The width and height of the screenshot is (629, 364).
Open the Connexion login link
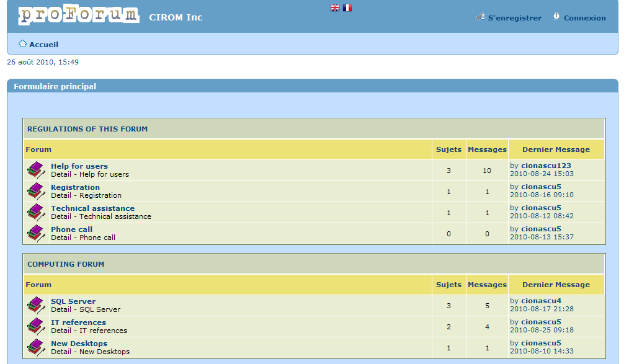tap(584, 18)
